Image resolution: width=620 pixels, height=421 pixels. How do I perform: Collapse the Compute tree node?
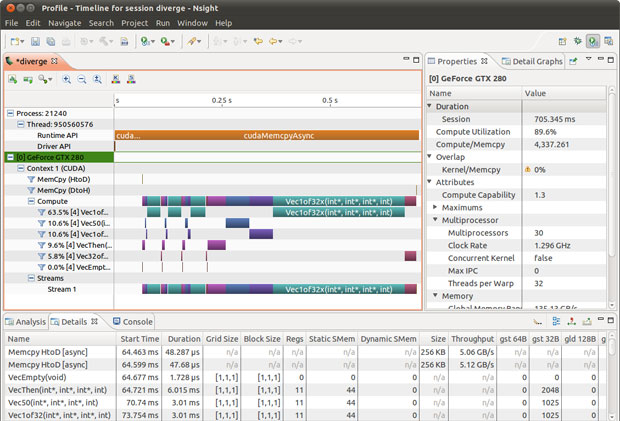(31, 201)
